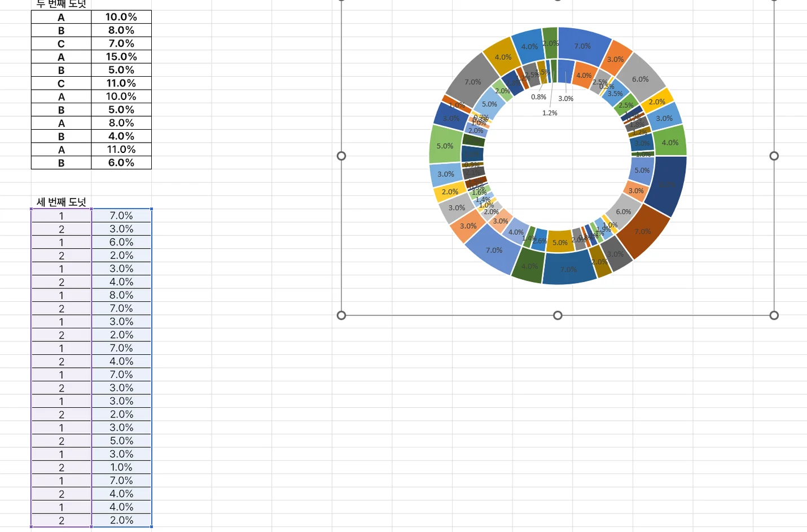The height and width of the screenshot is (532, 807).
Task: Click the chart's left-middle sizing handle
Action: 341,156
